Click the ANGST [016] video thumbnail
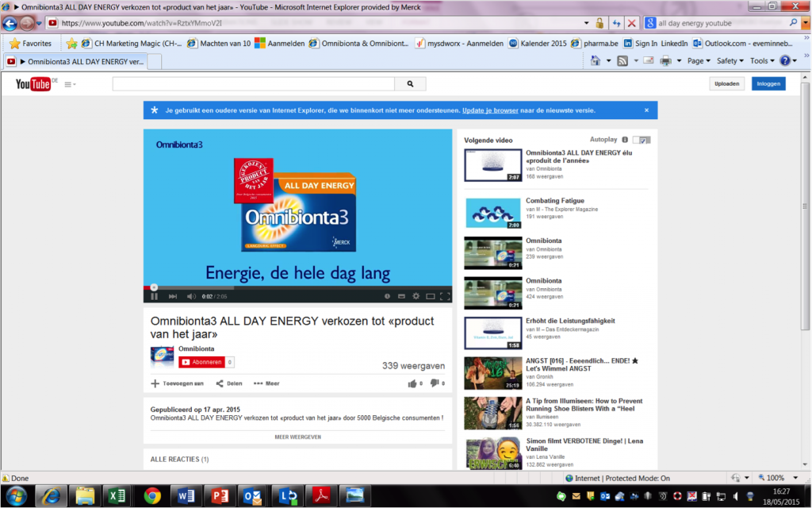 click(x=493, y=373)
